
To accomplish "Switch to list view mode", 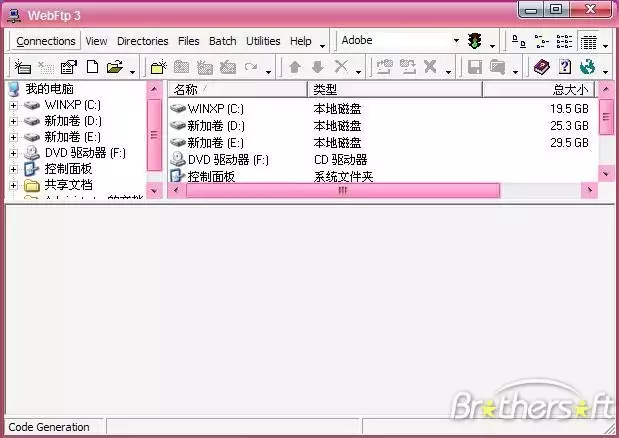I will point(565,41).
